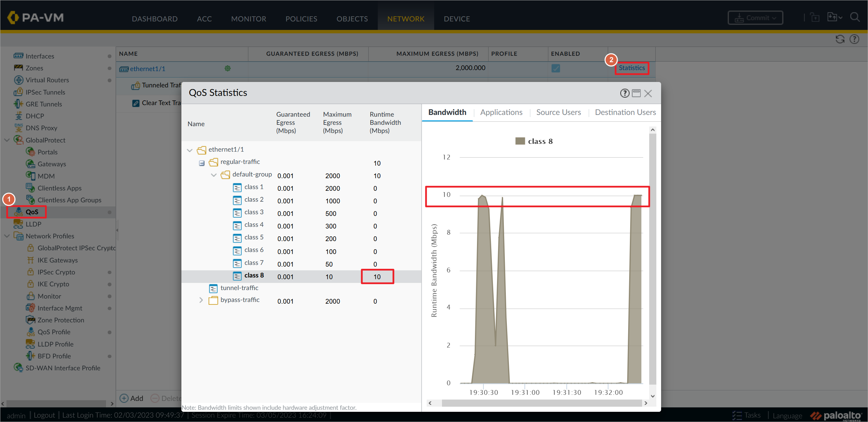Open the MONITOR menu
The image size is (868, 422).
pyautogui.click(x=249, y=19)
